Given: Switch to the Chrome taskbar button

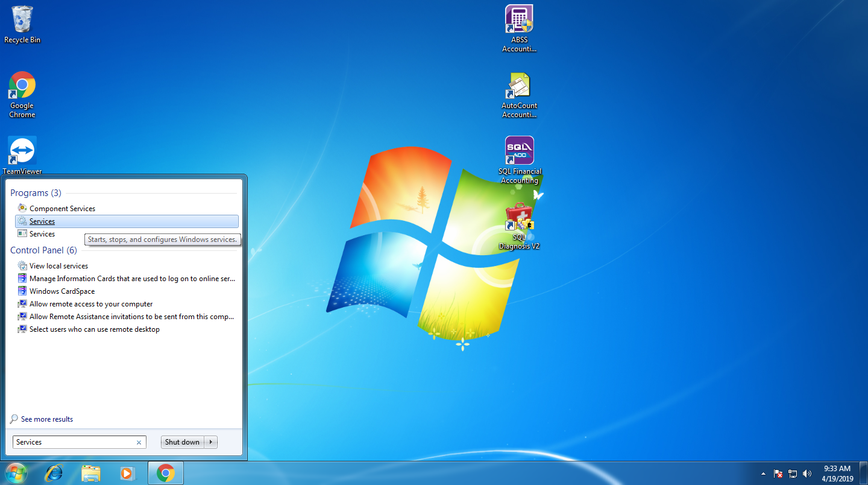Looking at the screenshot, I should 166,473.
